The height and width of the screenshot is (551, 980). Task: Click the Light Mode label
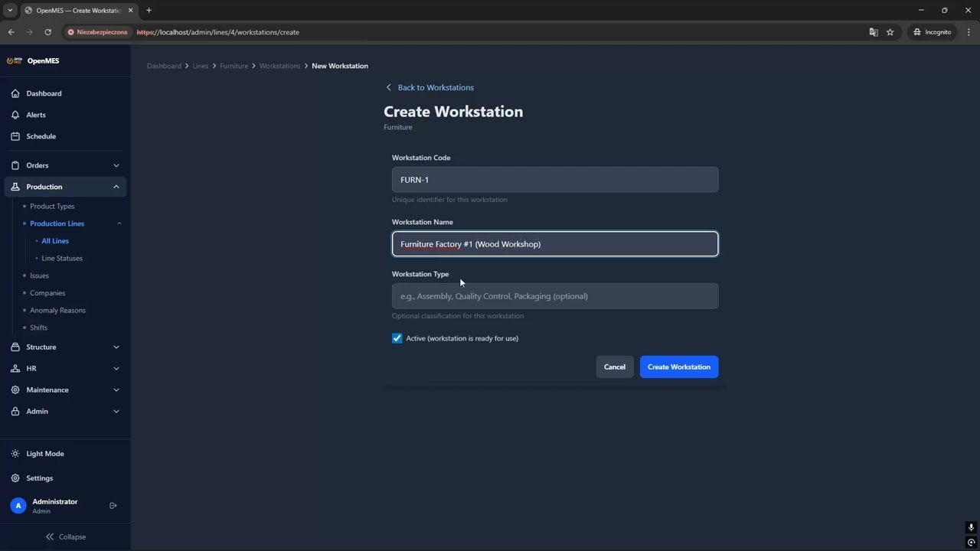pyautogui.click(x=45, y=454)
